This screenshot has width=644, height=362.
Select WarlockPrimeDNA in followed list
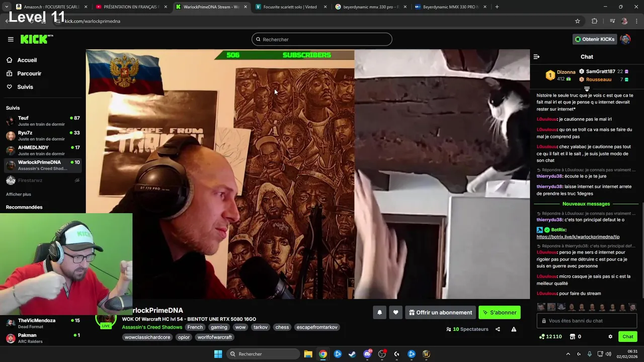click(x=43, y=165)
